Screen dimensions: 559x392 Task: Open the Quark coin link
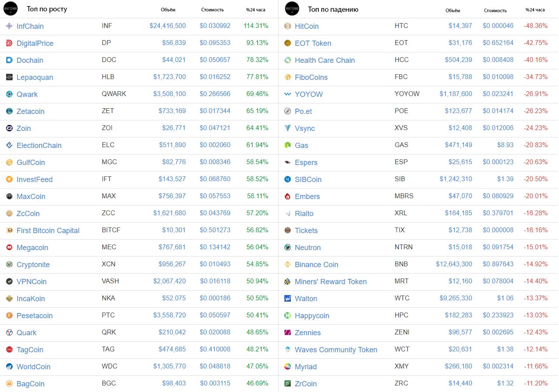tap(27, 333)
